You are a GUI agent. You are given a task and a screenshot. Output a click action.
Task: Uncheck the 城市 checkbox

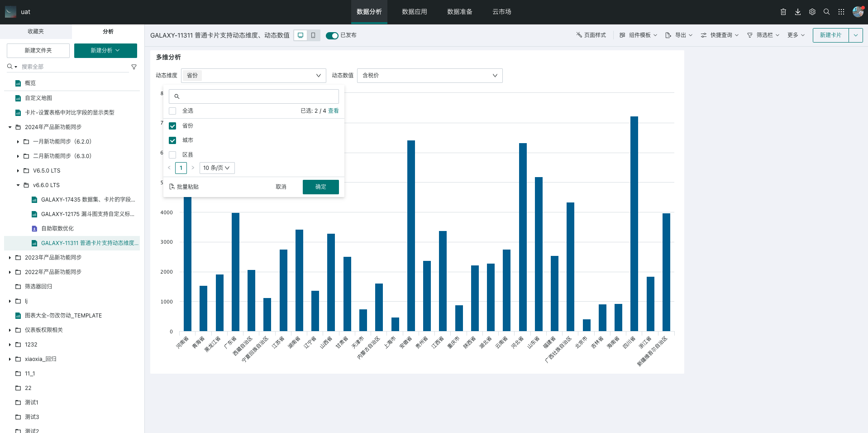pyautogui.click(x=172, y=140)
